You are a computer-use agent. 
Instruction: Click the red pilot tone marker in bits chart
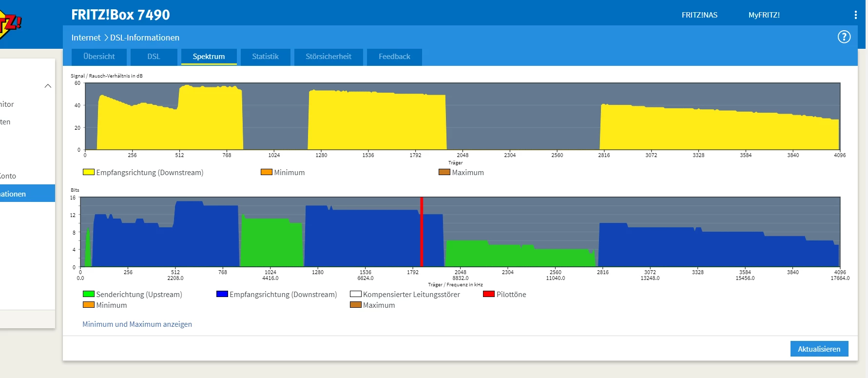[422, 232]
